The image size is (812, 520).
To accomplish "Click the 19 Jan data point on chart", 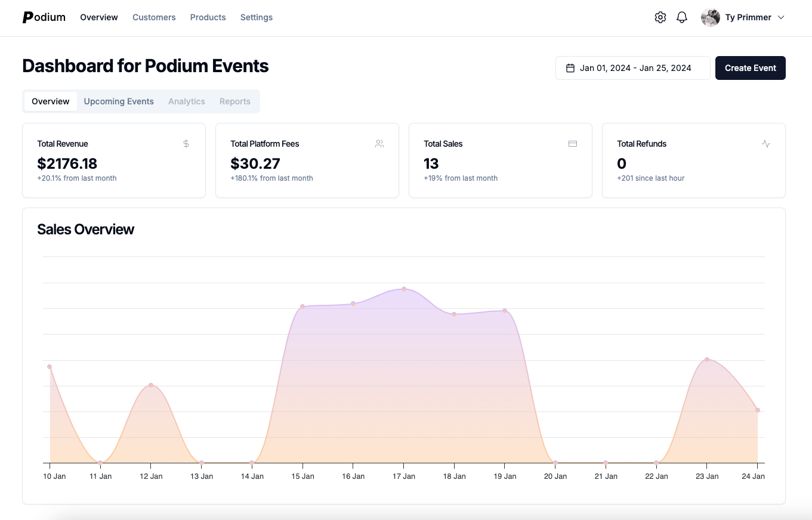I will (x=505, y=311).
